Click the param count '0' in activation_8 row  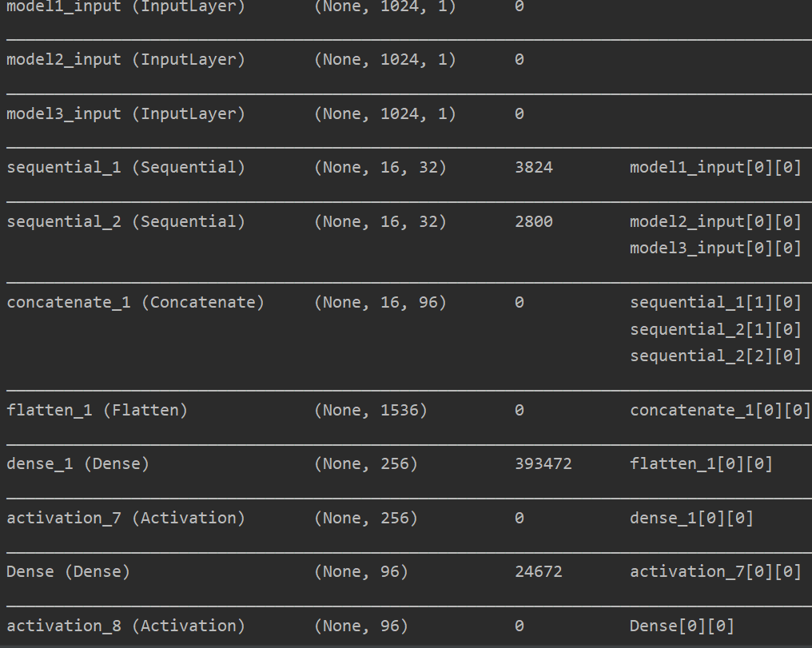(519, 626)
